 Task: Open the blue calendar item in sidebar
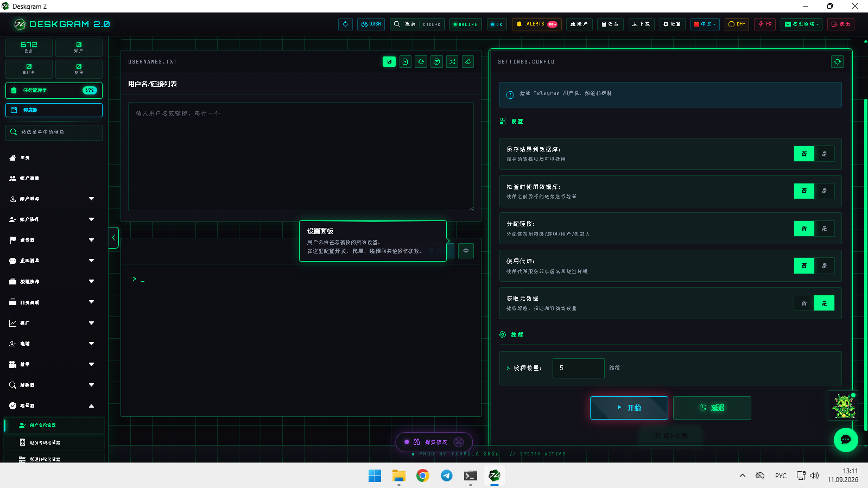point(54,110)
